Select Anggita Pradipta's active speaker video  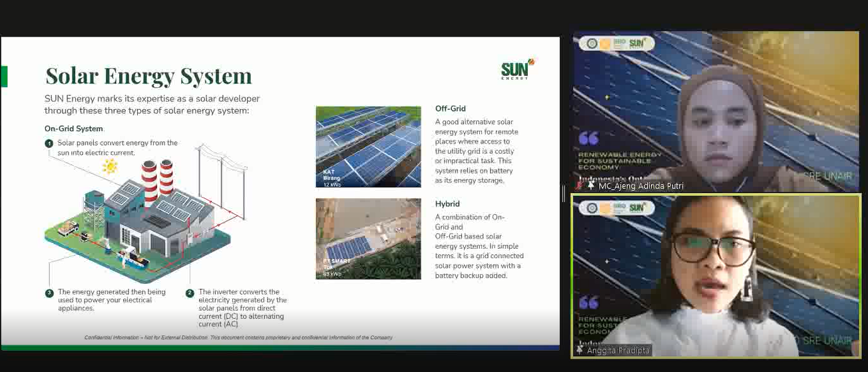716,276
